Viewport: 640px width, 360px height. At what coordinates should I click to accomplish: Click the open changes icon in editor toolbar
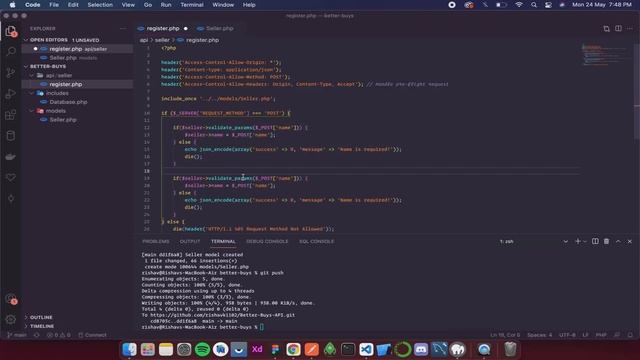(607, 29)
